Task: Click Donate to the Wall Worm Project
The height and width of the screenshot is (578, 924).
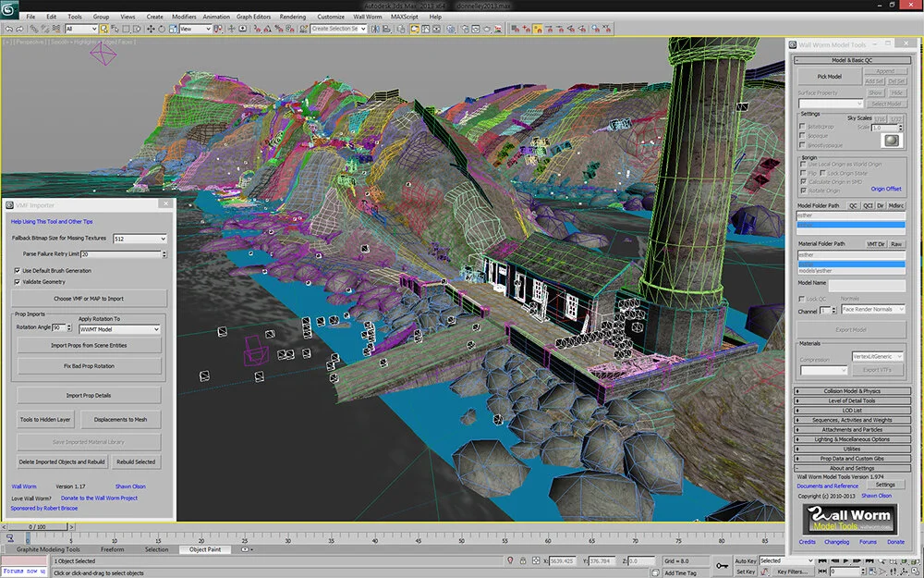Action: [x=99, y=498]
